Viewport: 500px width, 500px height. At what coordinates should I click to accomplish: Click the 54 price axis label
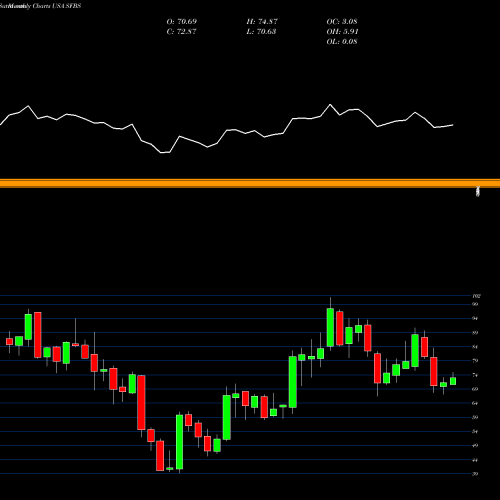click(x=475, y=431)
